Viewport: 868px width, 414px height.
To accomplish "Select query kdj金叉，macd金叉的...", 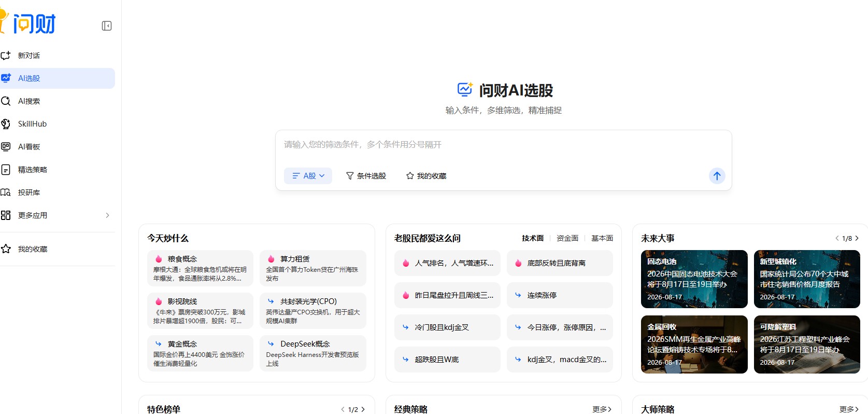I will 560,360.
